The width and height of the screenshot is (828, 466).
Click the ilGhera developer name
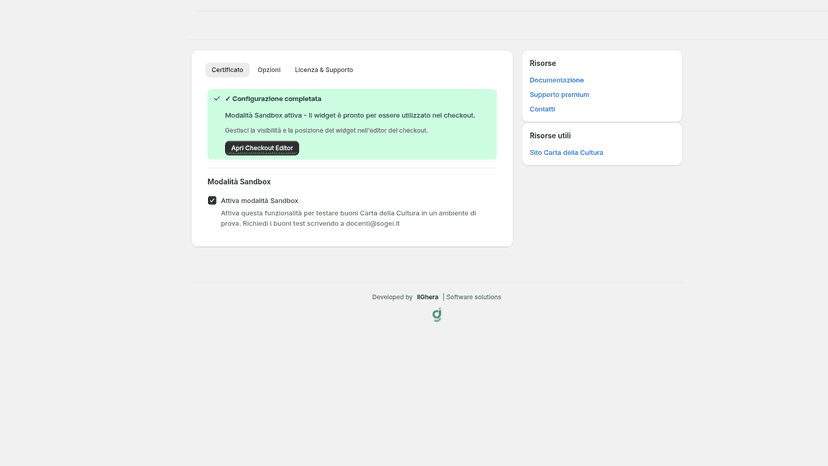427,297
